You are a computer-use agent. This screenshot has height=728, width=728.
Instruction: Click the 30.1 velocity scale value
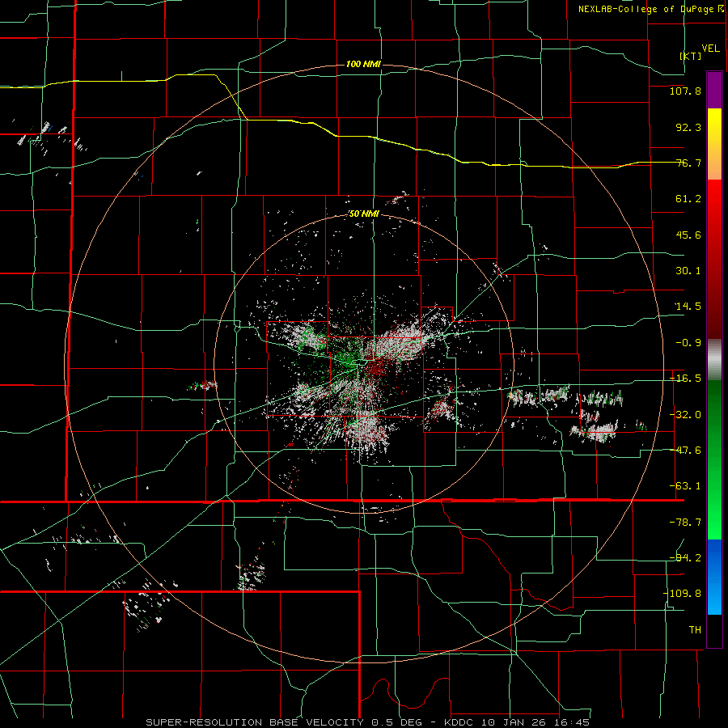pos(688,271)
